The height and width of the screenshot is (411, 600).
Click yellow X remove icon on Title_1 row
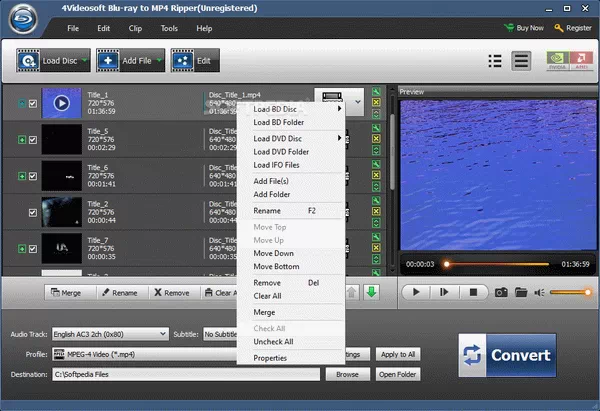pyautogui.click(x=376, y=102)
